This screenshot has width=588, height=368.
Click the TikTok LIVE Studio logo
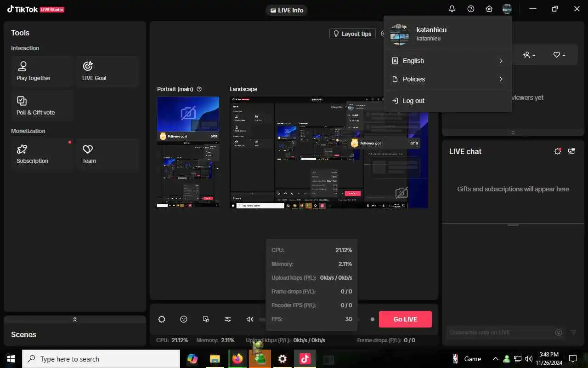36,9
